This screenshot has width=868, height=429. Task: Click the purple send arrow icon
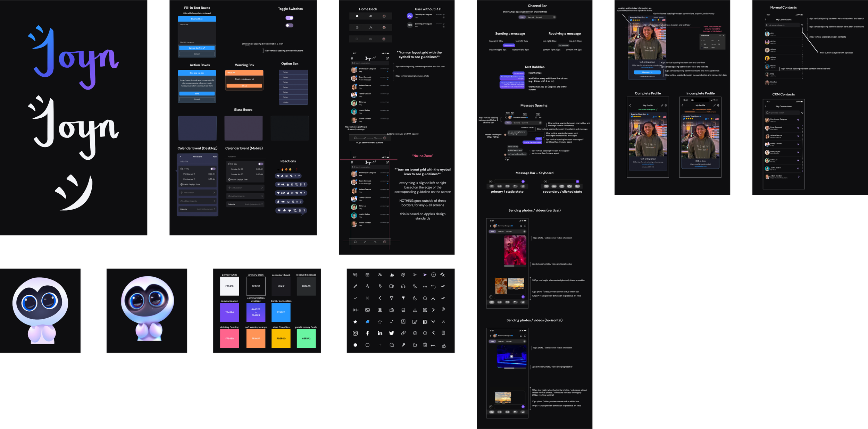pos(425,275)
